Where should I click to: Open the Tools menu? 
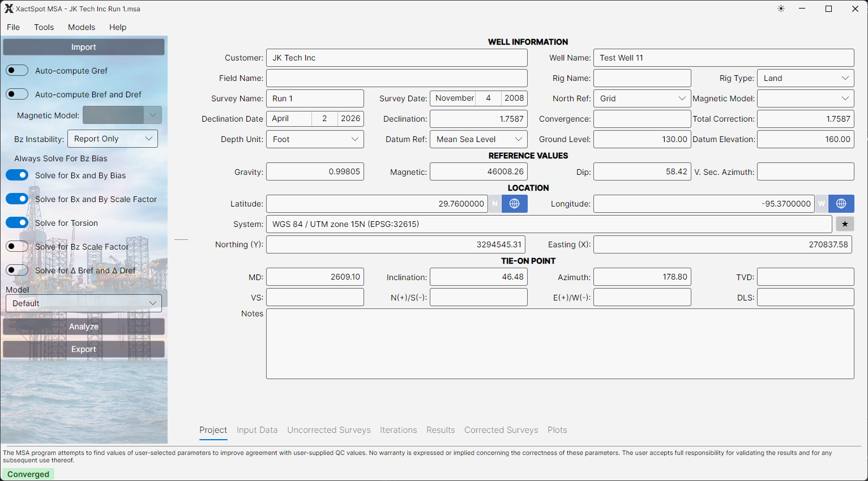tap(44, 27)
